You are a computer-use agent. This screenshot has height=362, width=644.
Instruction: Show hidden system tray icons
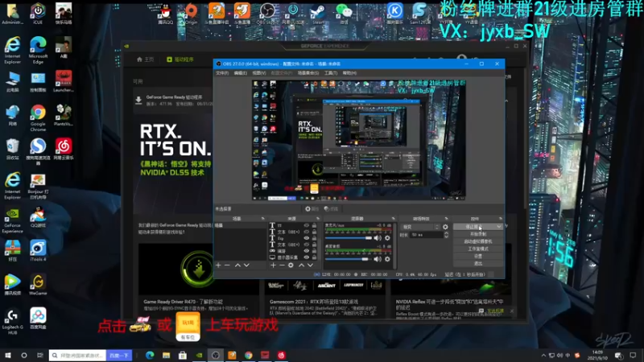(x=543, y=356)
